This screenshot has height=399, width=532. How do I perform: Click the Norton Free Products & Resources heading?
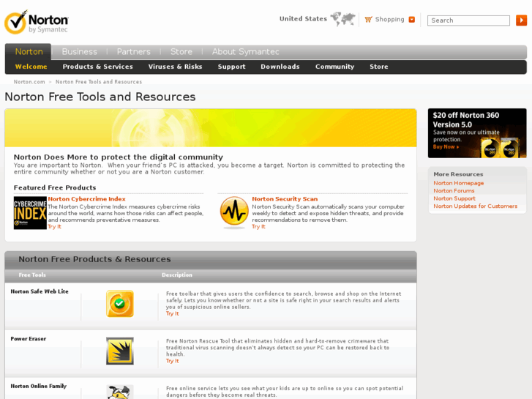(x=94, y=259)
